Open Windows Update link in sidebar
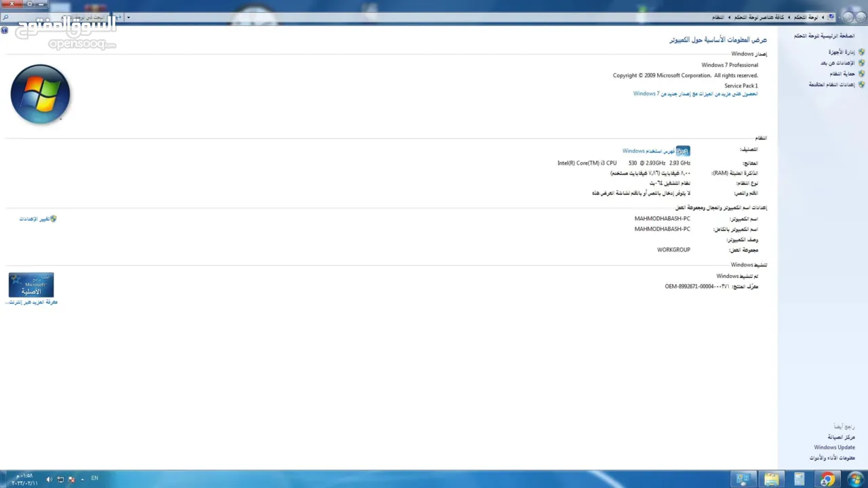Screen dimensions: 868x488 834,447
